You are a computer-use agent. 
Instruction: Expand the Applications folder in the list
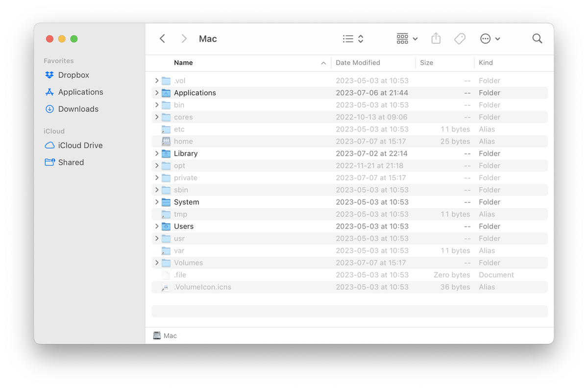[x=157, y=93]
